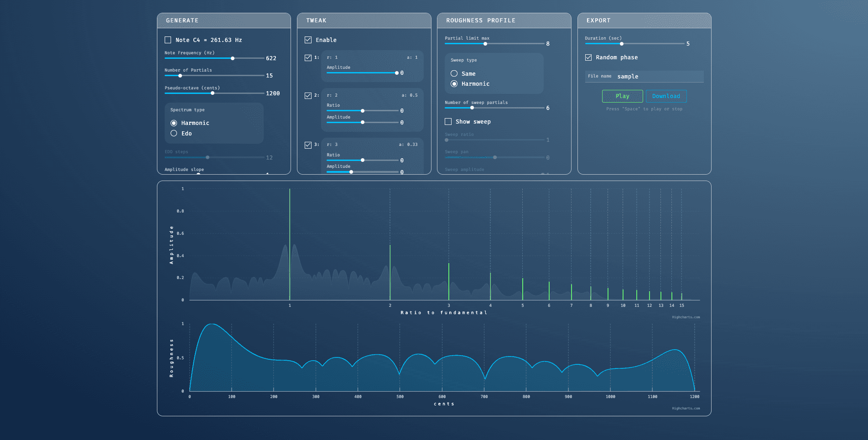Click the green Play button
Viewport: 868px width, 440px height.
click(x=622, y=96)
